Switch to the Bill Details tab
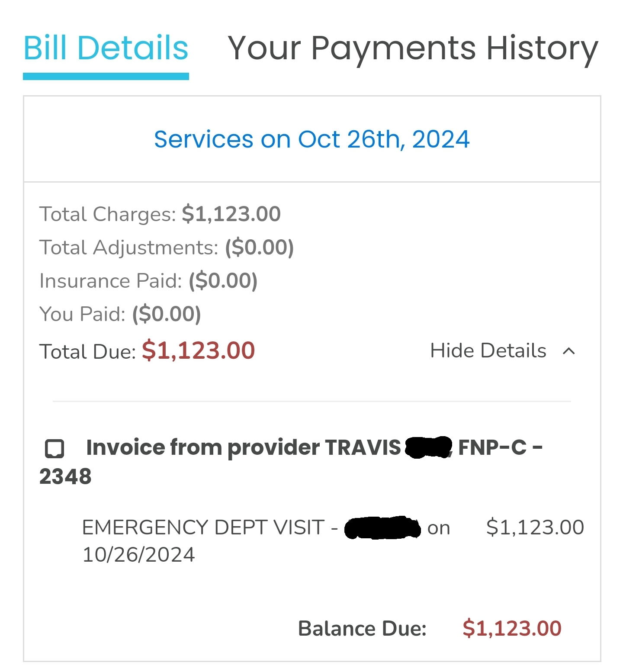Viewport: 623px width, 672px height. pyautogui.click(x=106, y=48)
